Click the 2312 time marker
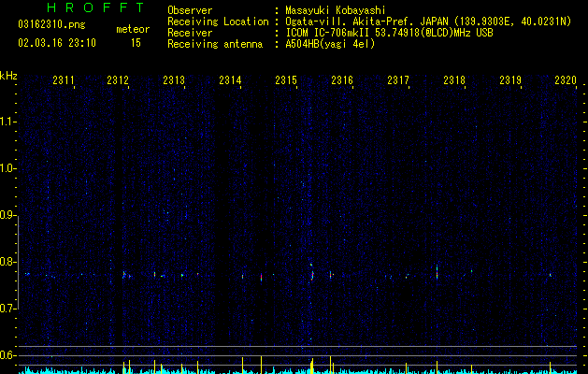Viewport: 588px width, 374px height. pos(118,79)
